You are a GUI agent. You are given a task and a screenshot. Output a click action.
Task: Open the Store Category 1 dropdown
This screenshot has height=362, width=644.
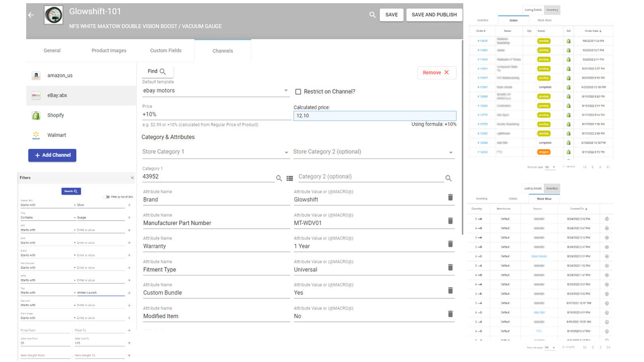[216, 152]
